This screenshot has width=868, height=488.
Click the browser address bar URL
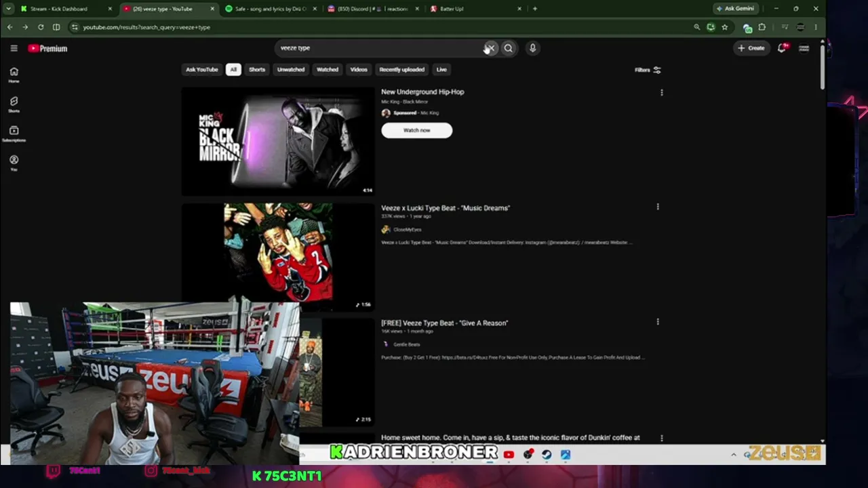pyautogui.click(x=146, y=27)
